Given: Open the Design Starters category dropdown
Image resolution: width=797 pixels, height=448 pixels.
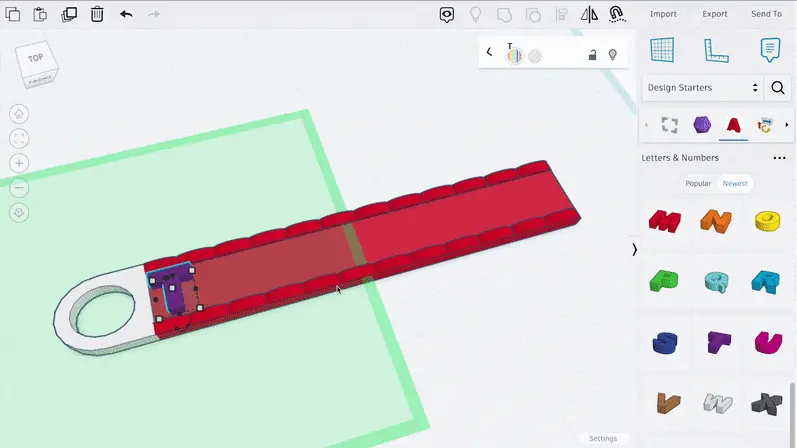Looking at the screenshot, I should 702,87.
